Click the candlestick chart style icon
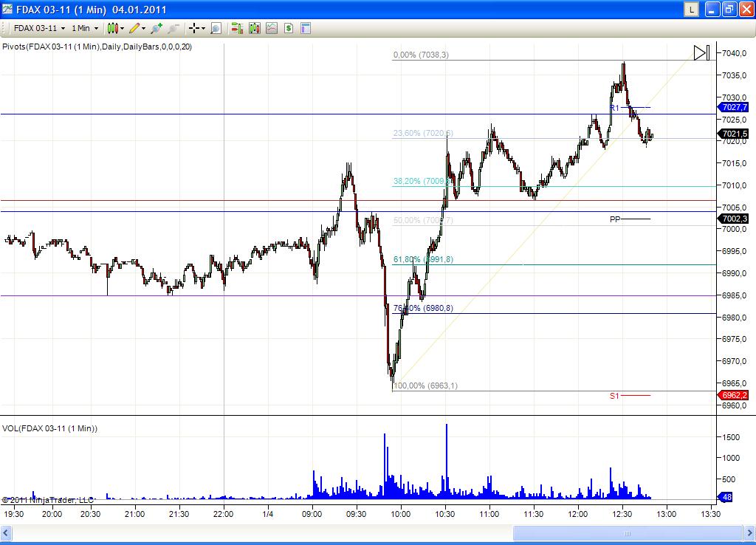756x545 pixels. pyautogui.click(x=114, y=28)
